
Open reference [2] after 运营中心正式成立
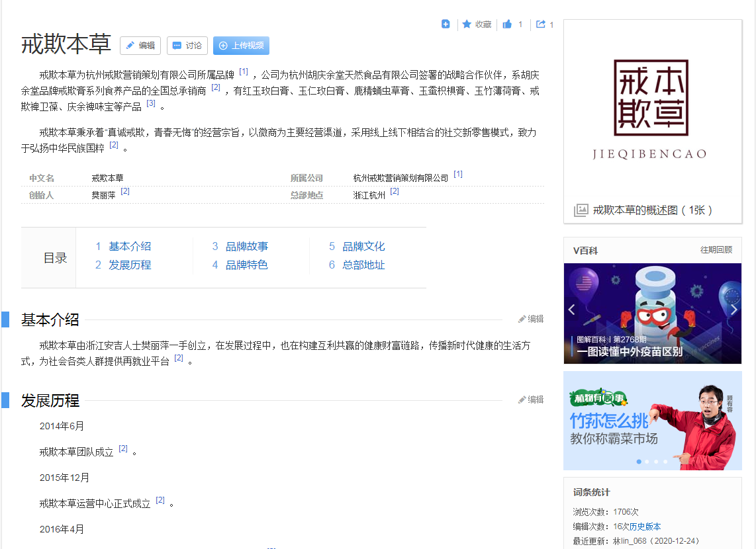coord(160,500)
